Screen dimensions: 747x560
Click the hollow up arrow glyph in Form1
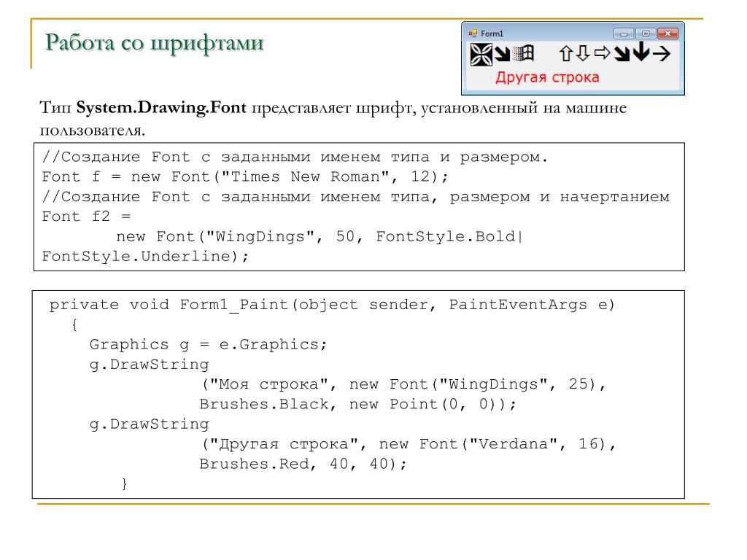coord(566,53)
